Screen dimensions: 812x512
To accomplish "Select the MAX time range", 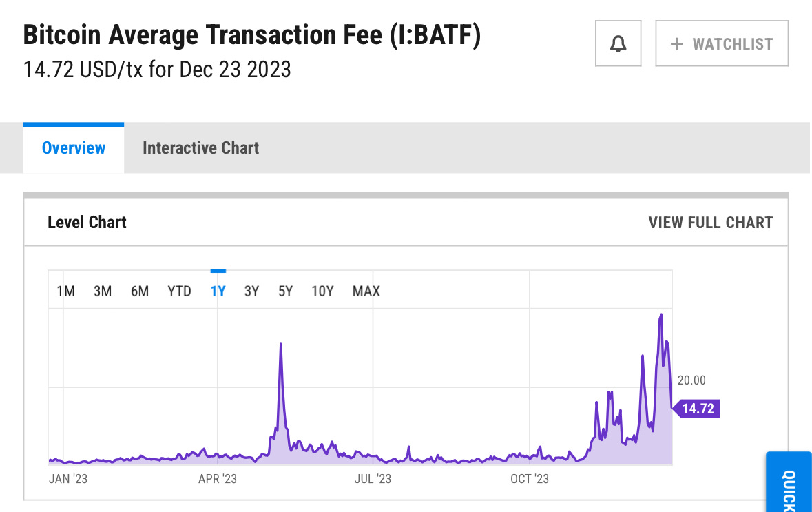I will pos(366,291).
